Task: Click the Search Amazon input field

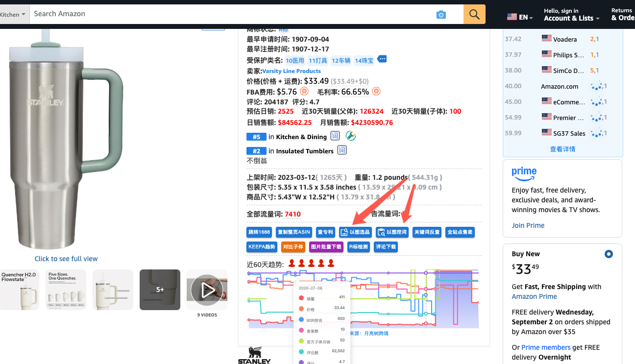Action: (233, 14)
